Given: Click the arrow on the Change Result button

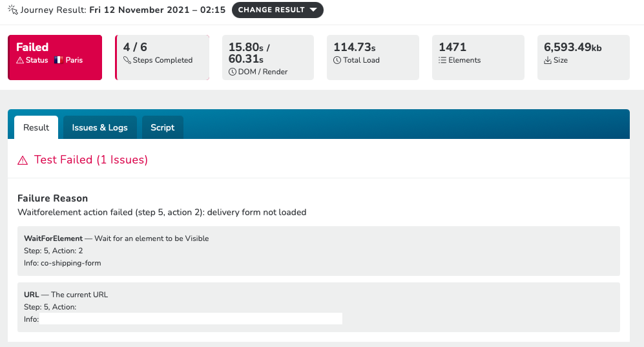Looking at the screenshot, I should (x=313, y=10).
